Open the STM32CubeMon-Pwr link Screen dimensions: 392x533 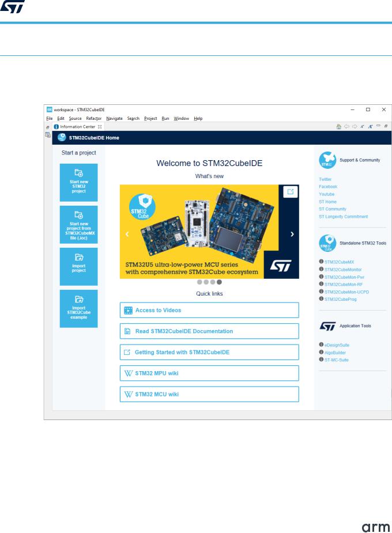[344, 277]
